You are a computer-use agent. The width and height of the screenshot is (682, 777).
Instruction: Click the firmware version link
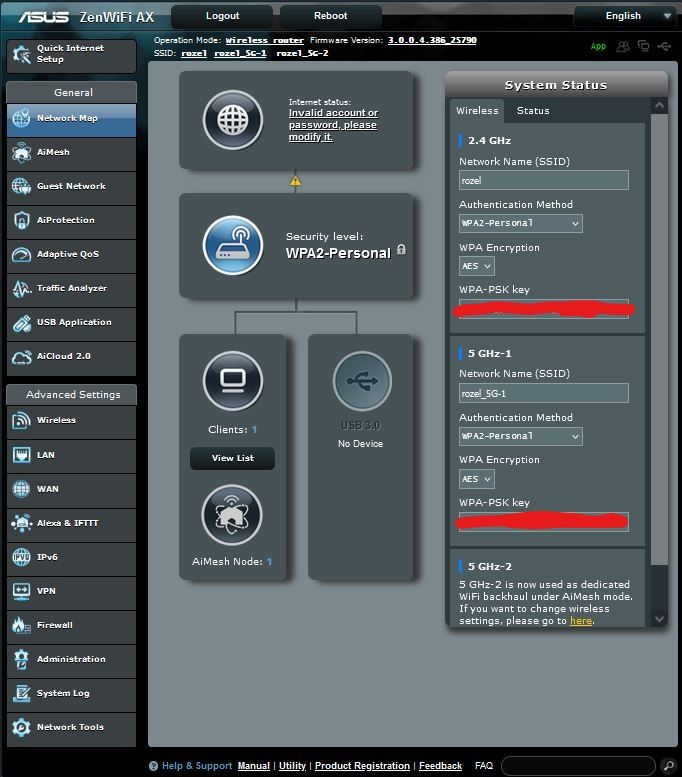(432, 40)
